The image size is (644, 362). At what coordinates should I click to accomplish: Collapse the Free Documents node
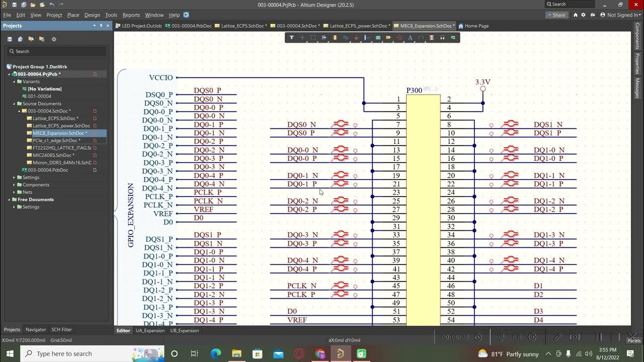coord(9,200)
